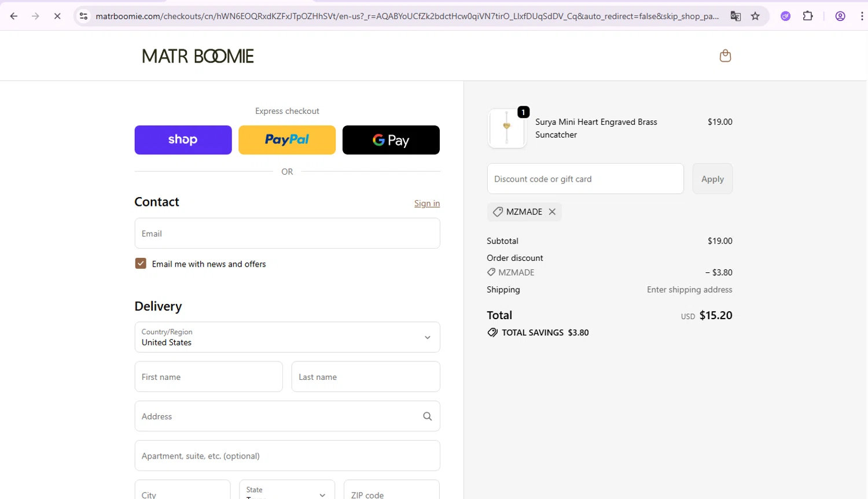The width and height of the screenshot is (868, 499).
Task: Click the Surya Suncatcher product thumbnail
Action: [507, 128]
